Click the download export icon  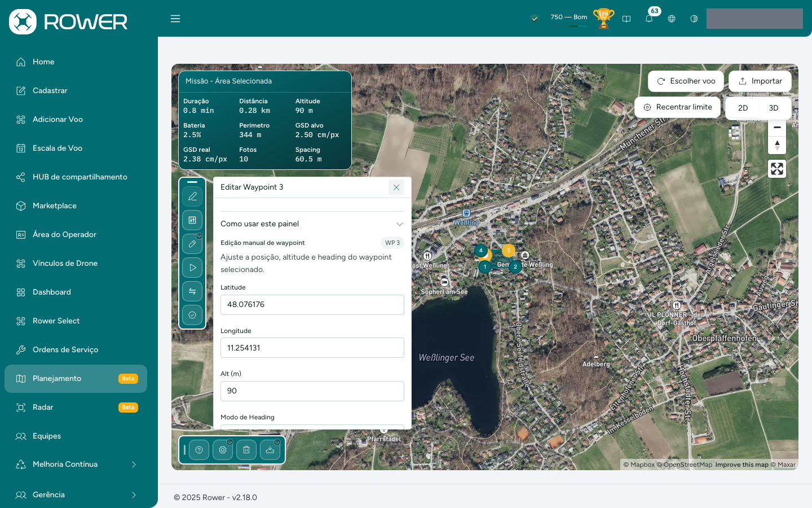270,450
